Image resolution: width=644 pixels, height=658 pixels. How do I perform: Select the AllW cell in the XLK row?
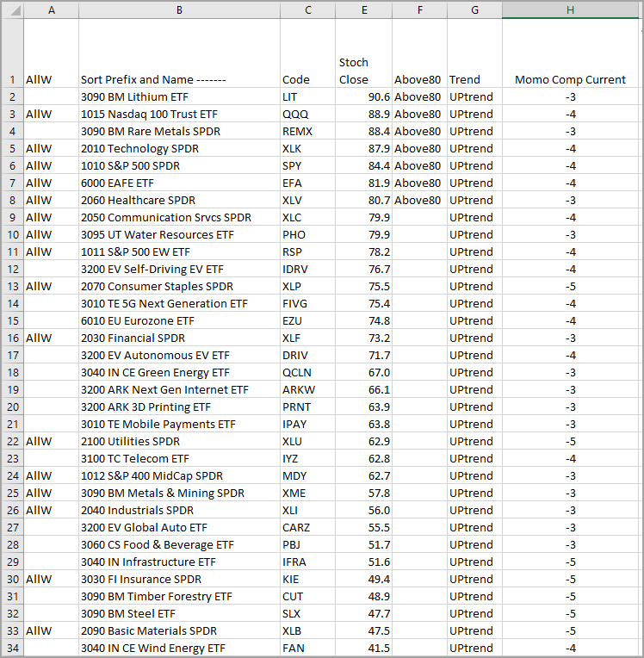pos(51,148)
